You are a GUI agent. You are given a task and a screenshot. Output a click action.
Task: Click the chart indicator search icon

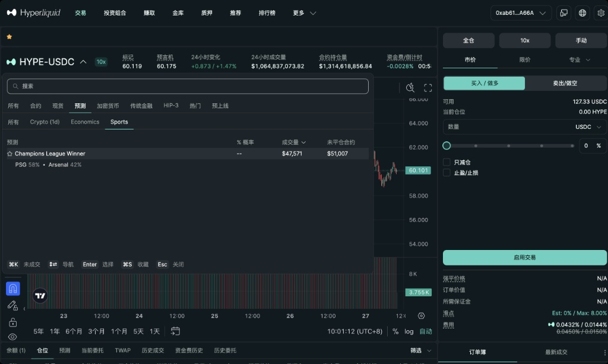point(410,88)
